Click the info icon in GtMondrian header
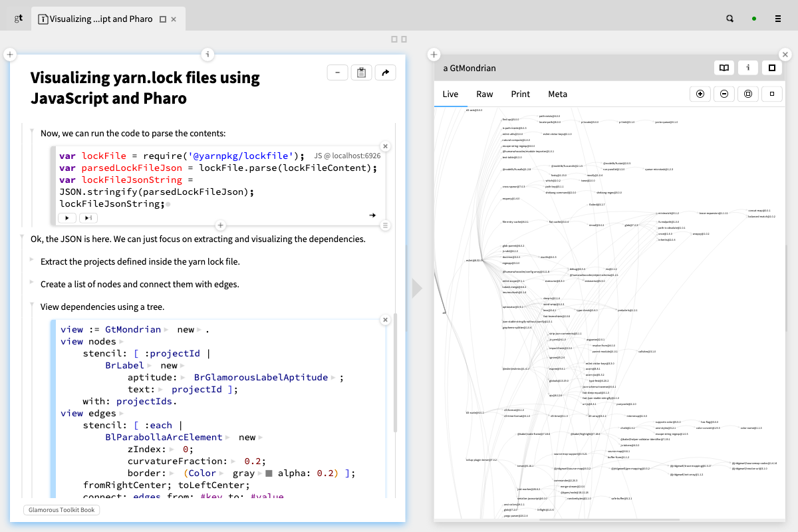Viewport: 798px width, 532px height. [748, 68]
